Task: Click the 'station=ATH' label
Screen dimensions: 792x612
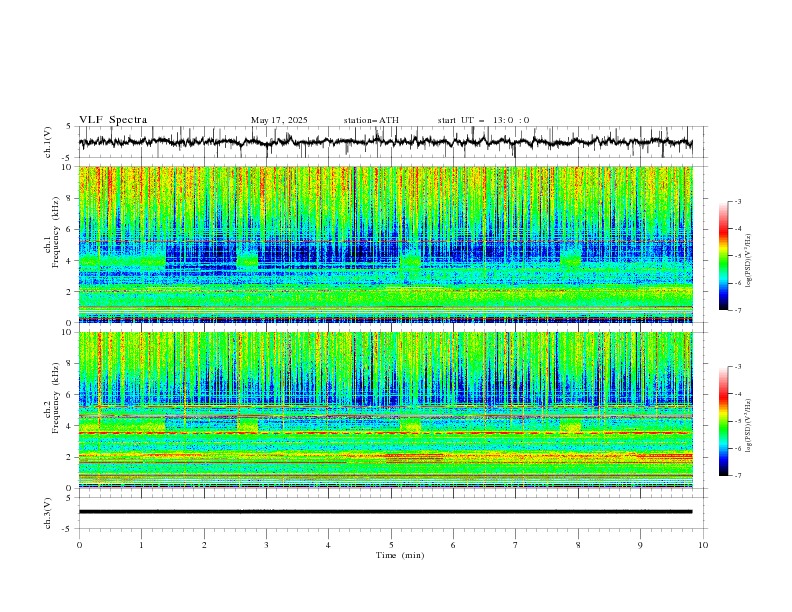Action: [x=371, y=120]
